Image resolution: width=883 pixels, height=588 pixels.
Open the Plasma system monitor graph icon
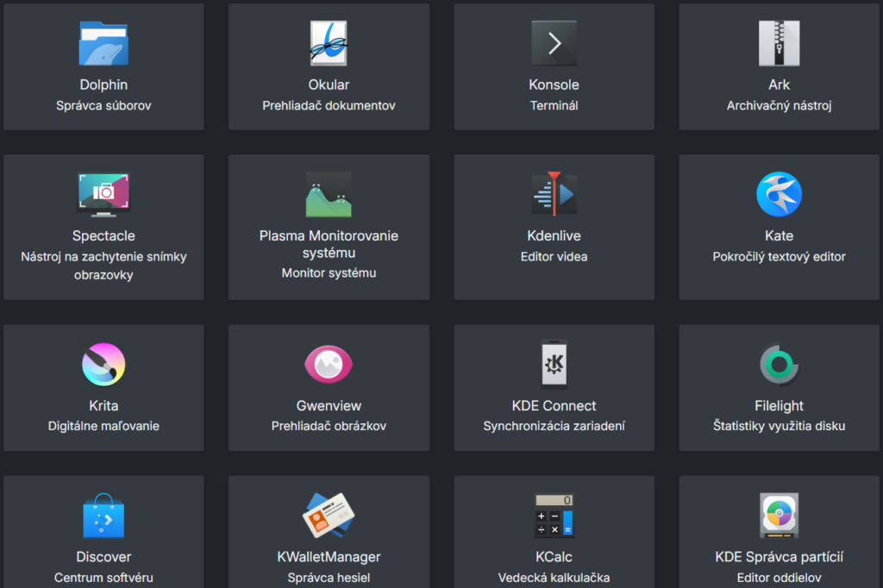point(329,194)
